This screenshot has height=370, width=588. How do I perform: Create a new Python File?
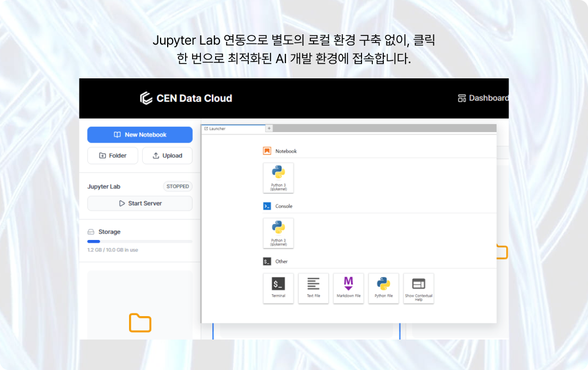383,288
